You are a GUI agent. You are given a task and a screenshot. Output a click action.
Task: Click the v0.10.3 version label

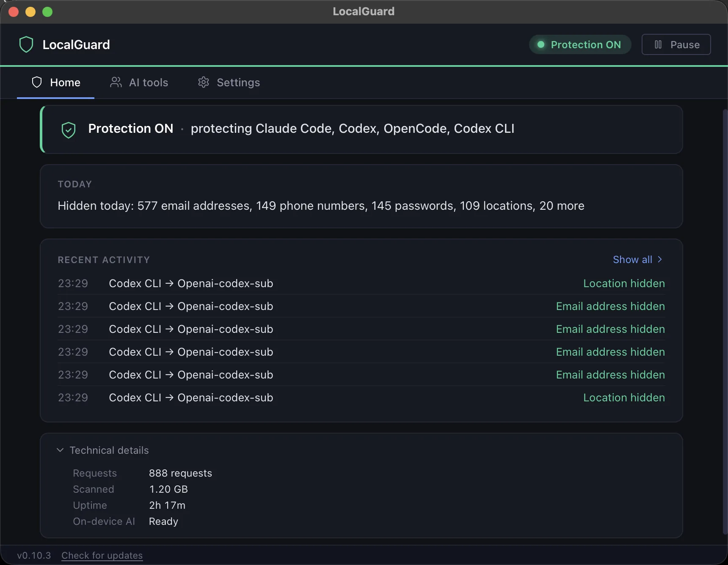pos(34,555)
